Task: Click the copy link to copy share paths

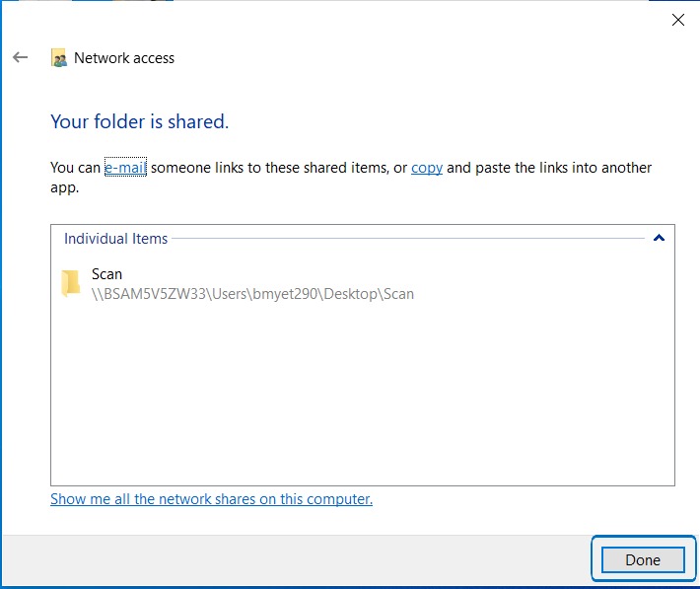Action: tap(426, 168)
